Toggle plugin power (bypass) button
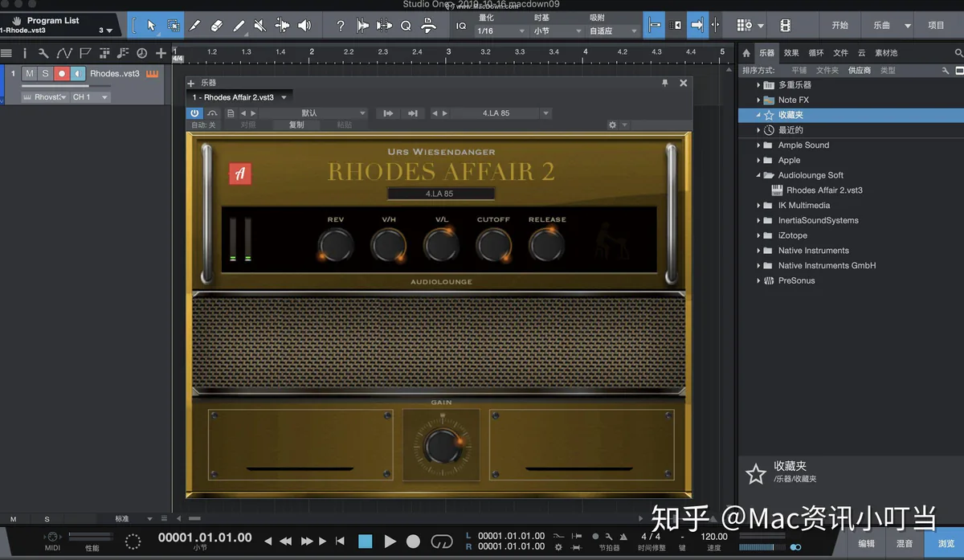964x560 pixels. (195, 113)
